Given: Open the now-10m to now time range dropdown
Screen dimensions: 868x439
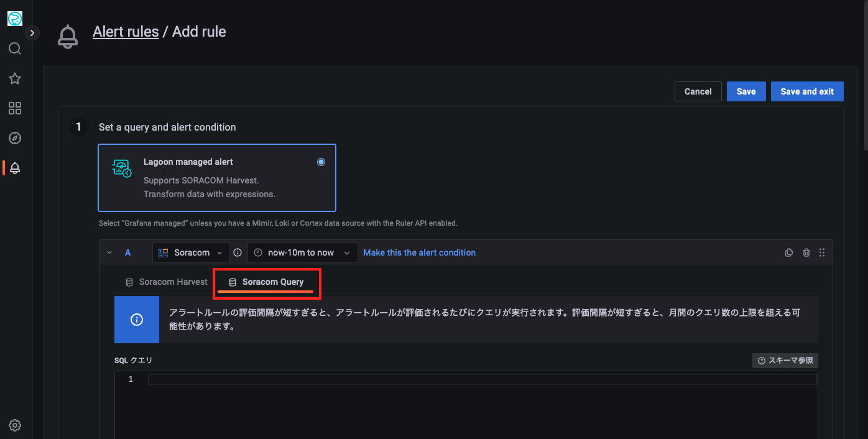Looking at the screenshot, I should (303, 252).
